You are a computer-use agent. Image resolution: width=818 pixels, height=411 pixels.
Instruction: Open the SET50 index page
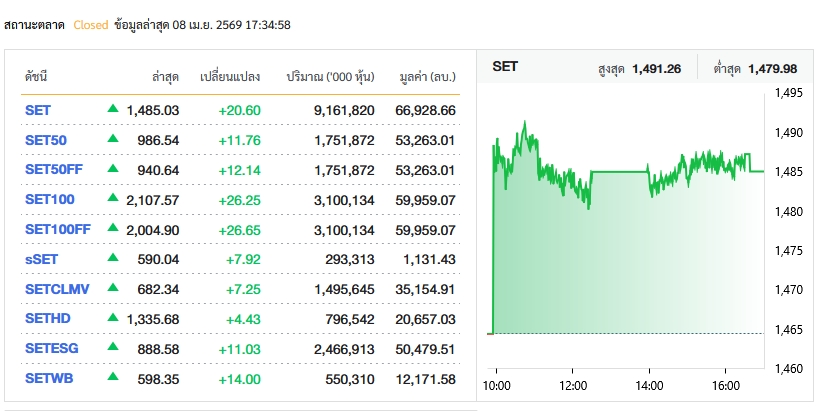[x=45, y=140]
